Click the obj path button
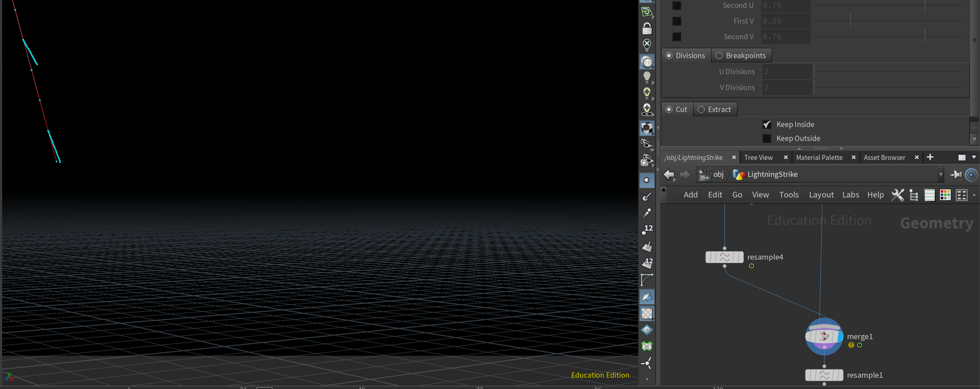The image size is (980, 389). [x=711, y=175]
